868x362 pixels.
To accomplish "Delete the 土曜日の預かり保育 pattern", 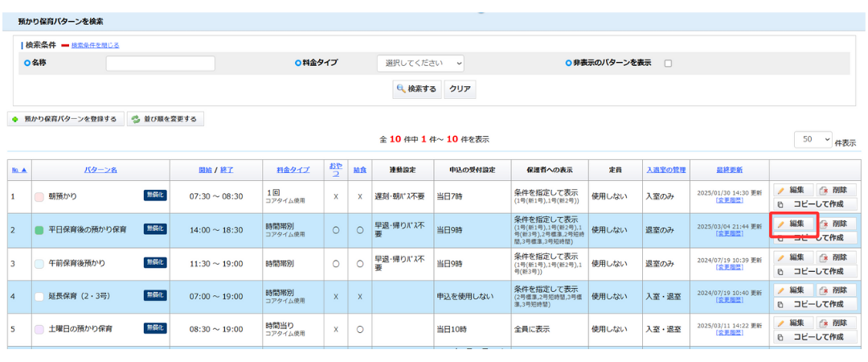I will coord(837,323).
